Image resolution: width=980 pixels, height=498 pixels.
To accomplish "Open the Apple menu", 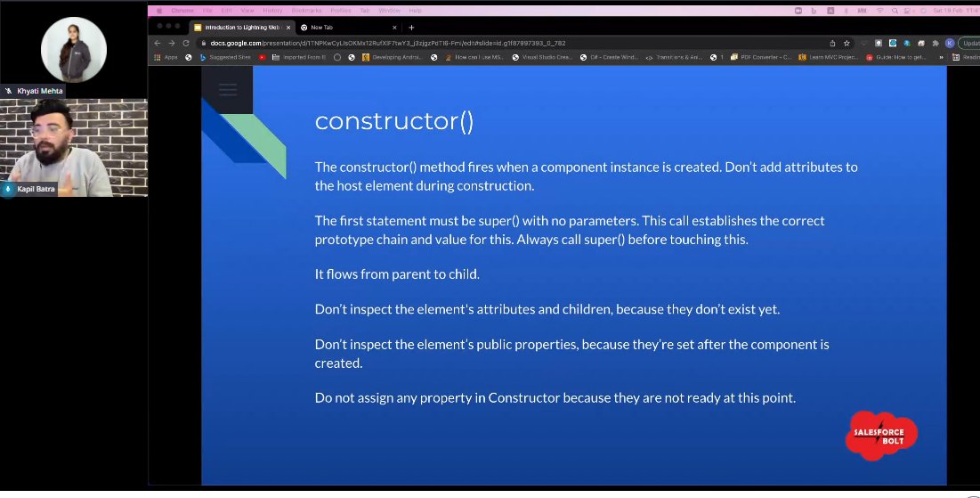I will (159, 11).
